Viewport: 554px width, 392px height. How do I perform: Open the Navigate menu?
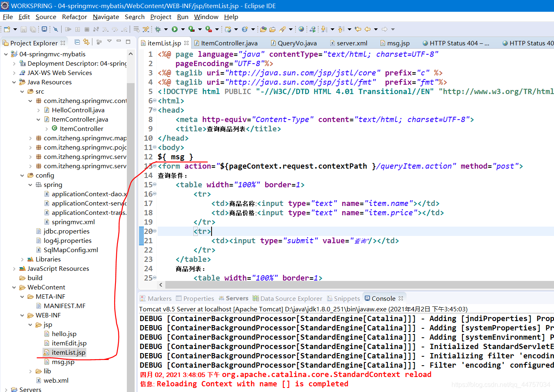[106, 17]
